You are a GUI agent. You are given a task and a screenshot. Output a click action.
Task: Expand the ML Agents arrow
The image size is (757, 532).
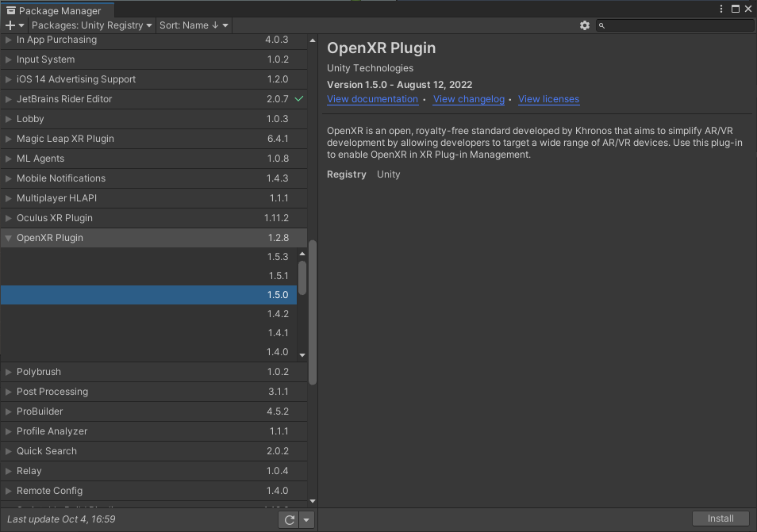tap(8, 159)
